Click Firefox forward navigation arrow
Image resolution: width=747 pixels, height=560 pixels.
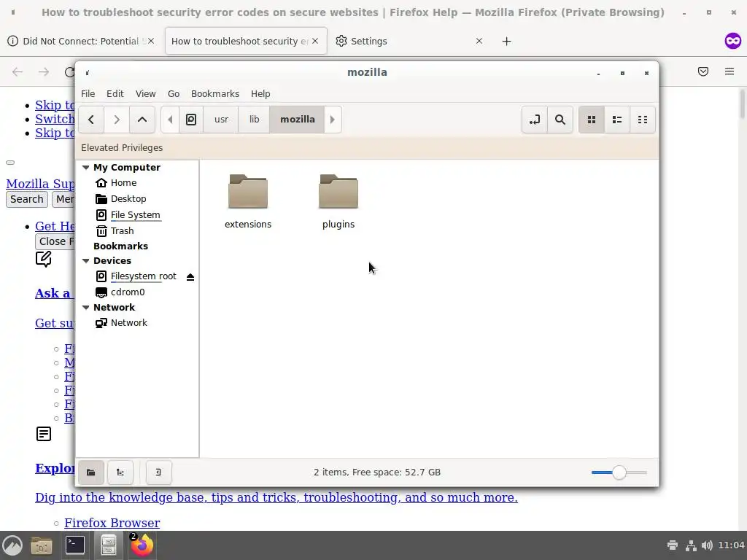(x=44, y=72)
